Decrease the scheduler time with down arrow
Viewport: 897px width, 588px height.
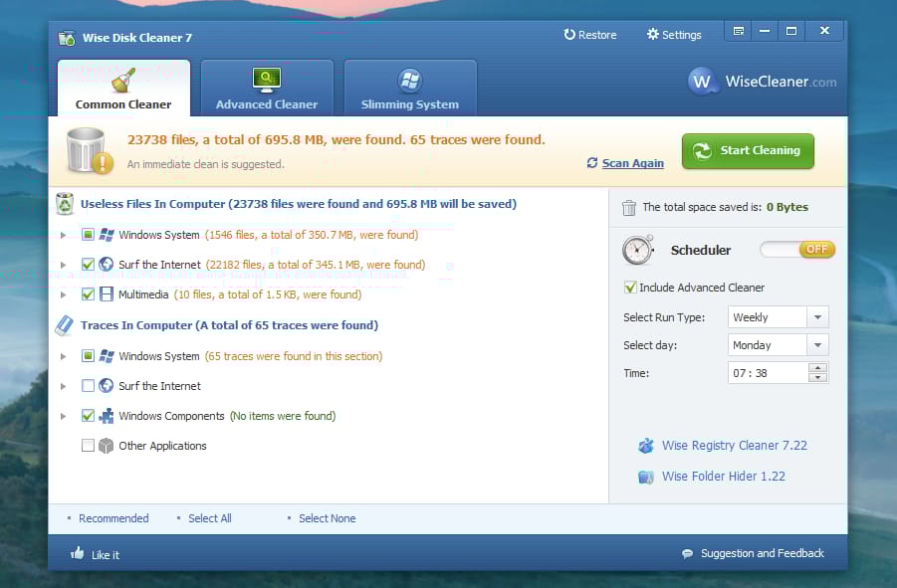pos(818,378)
